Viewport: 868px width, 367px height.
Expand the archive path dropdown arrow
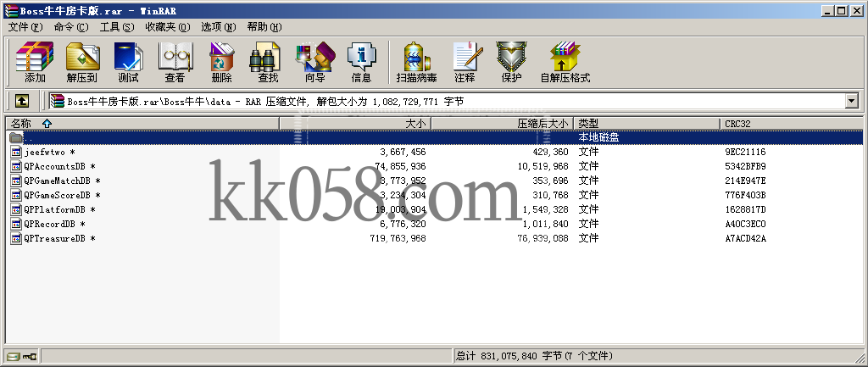click(851, 101)
